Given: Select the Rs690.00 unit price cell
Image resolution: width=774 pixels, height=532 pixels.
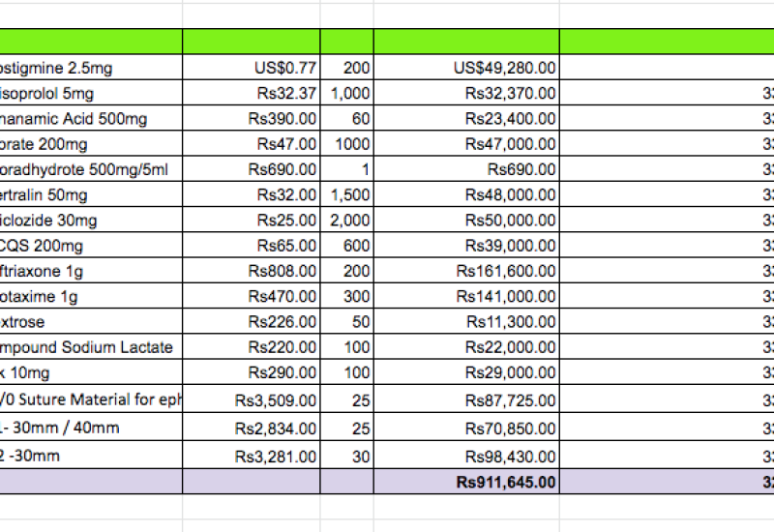Looking at the screenshot, I should pos(252,169).
